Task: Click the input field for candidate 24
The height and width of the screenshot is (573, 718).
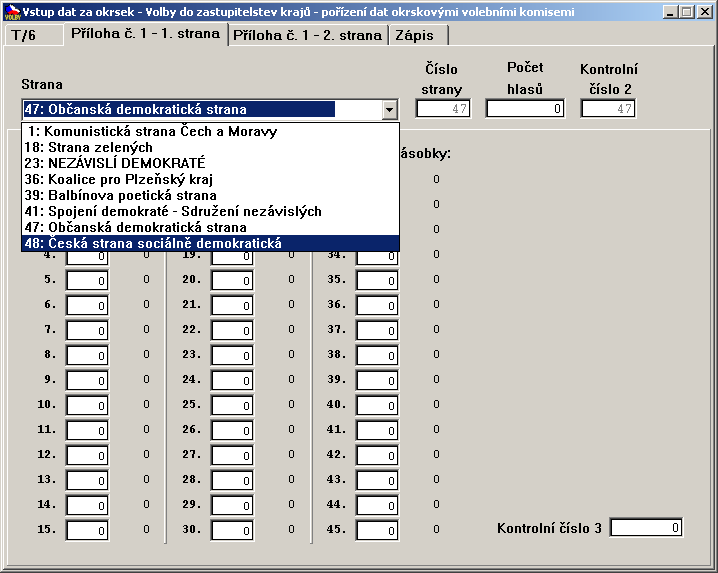Action: (232, 380)
